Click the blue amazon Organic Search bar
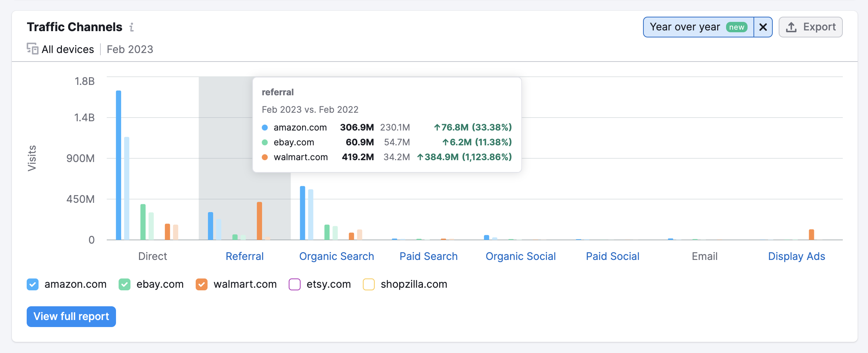The image size is (868, 353). (302, 213)
